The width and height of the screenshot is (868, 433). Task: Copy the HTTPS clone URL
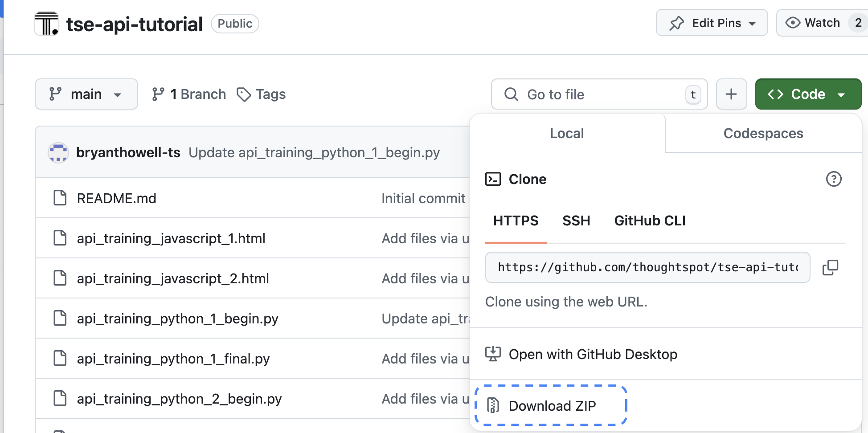(x=831, y=267)
